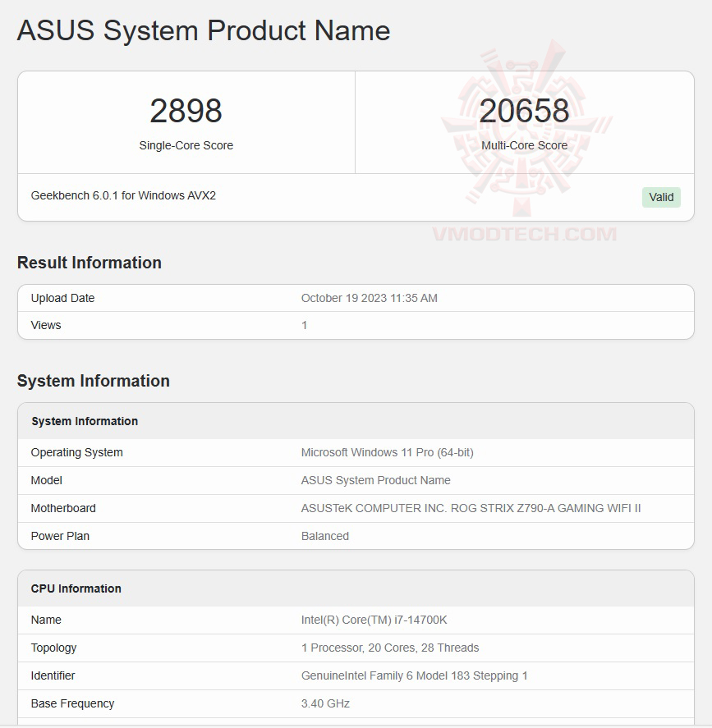Select the Upload Date value October 19 2023
This screenshot has height=728, width=712.
[x=369, y=298]
